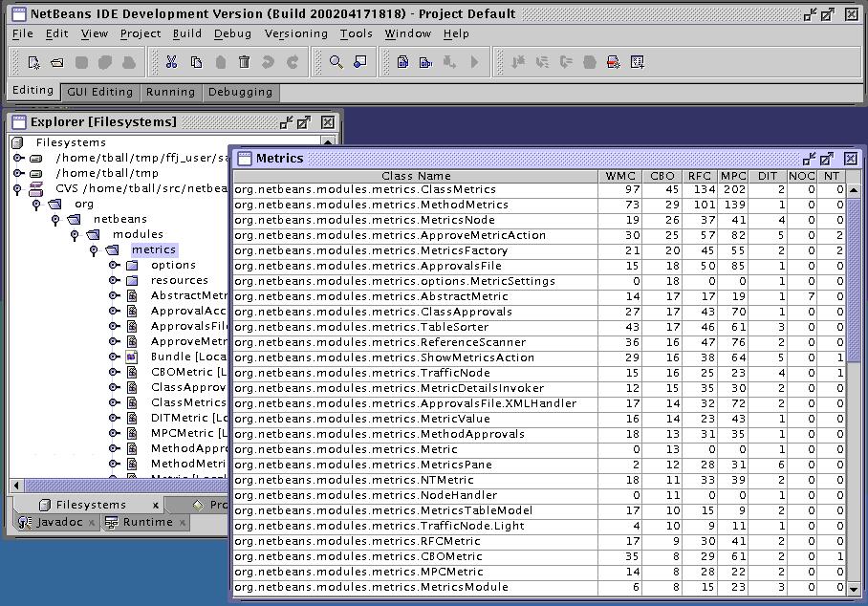The width and height of the screenshot is (868, 606).
Task: Sort metrics by the WMC column header
Action: (620, 176)
